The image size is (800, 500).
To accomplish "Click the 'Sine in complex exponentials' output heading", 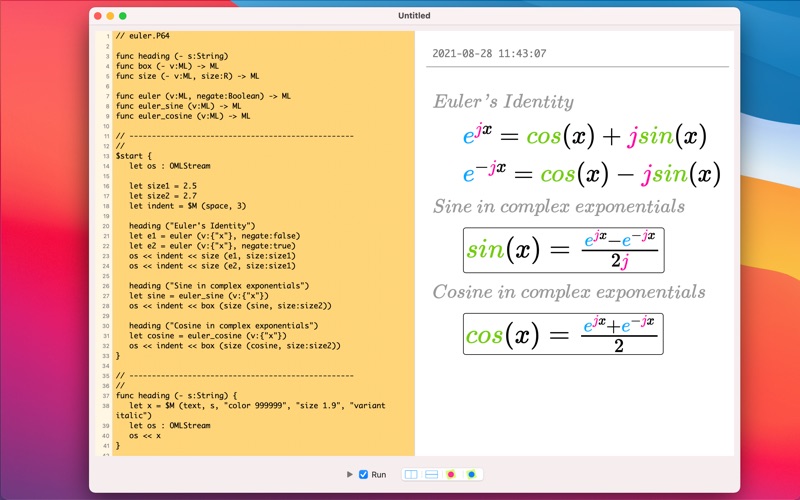I will [x=559, y=207].
